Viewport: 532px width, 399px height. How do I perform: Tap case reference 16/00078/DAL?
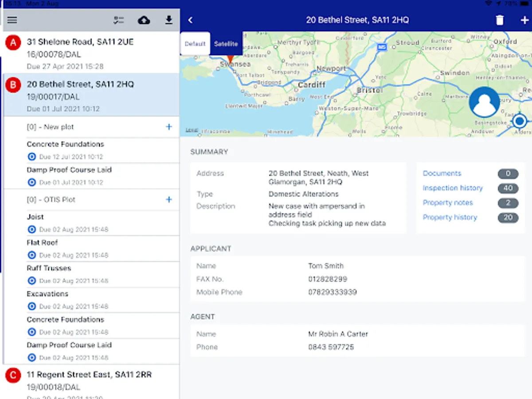click(x=54, y=55)
